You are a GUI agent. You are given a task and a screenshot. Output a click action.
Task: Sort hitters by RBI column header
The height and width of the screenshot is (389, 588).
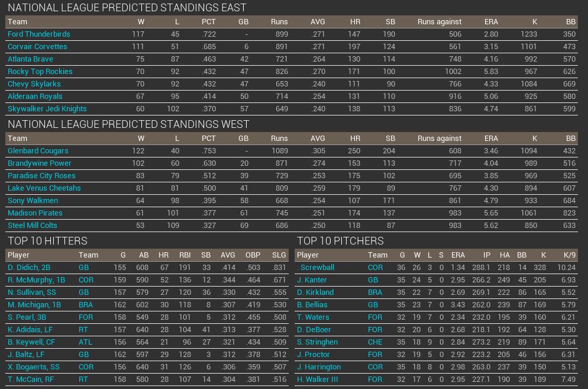coord(185,255)
